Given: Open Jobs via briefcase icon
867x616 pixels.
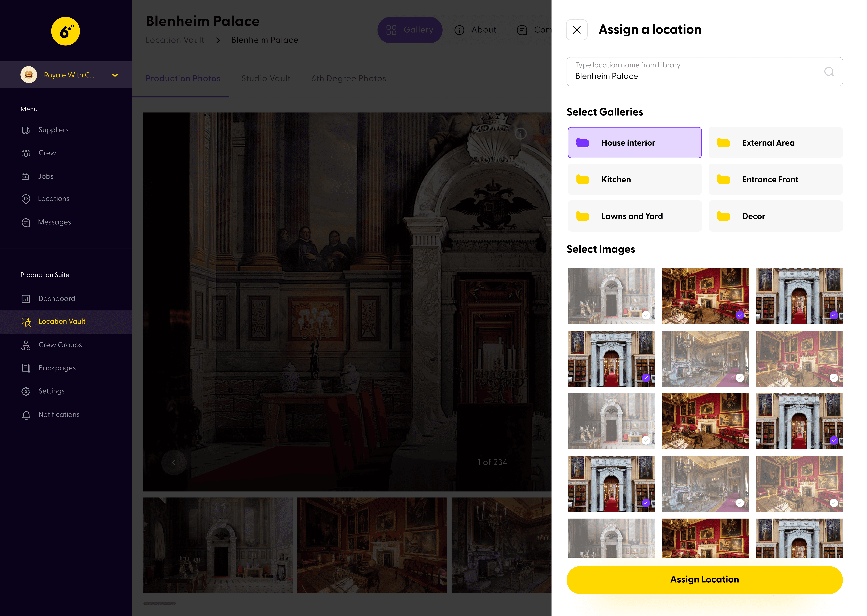Looking at the screenshot, I should coord(25,176).
